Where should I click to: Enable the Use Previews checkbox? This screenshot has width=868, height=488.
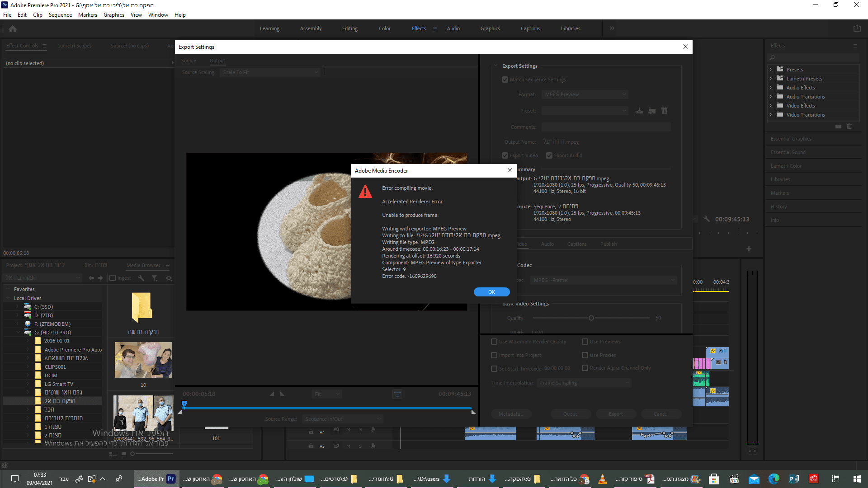(x=585, y=342)
